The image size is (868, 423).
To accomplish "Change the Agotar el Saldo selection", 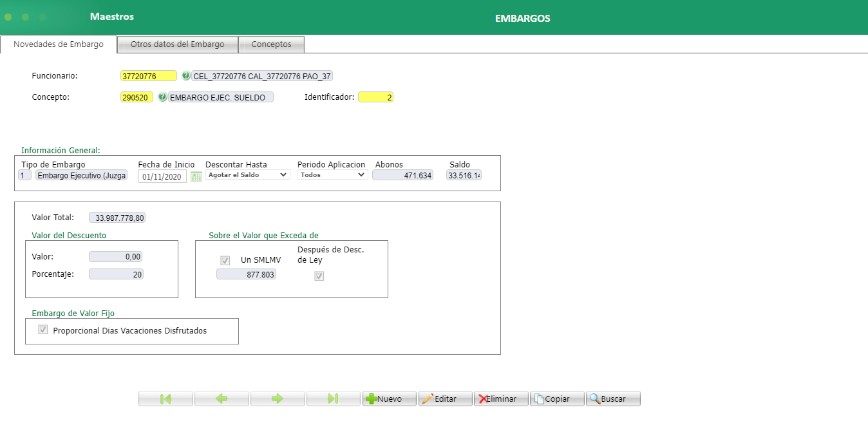I will coord(248,174).
